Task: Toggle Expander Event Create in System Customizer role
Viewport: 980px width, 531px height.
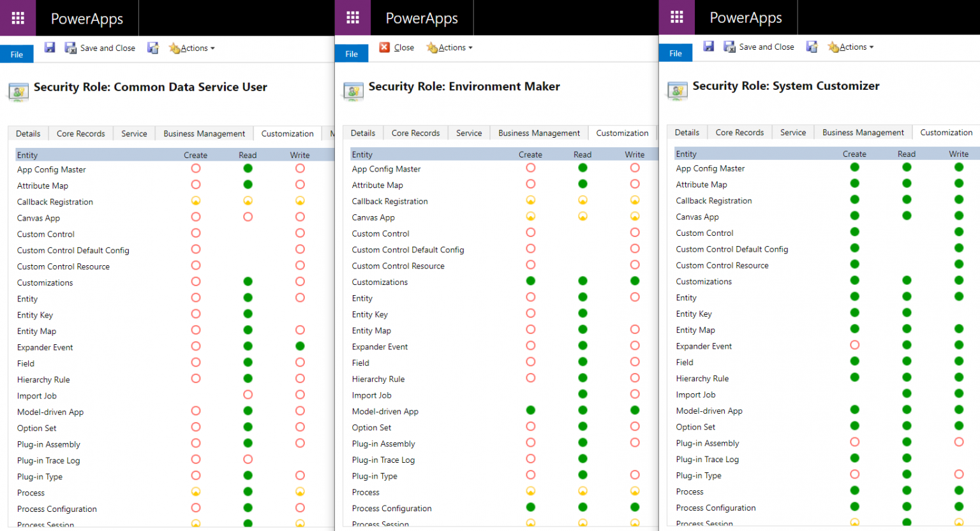Action: coord(855,345)
